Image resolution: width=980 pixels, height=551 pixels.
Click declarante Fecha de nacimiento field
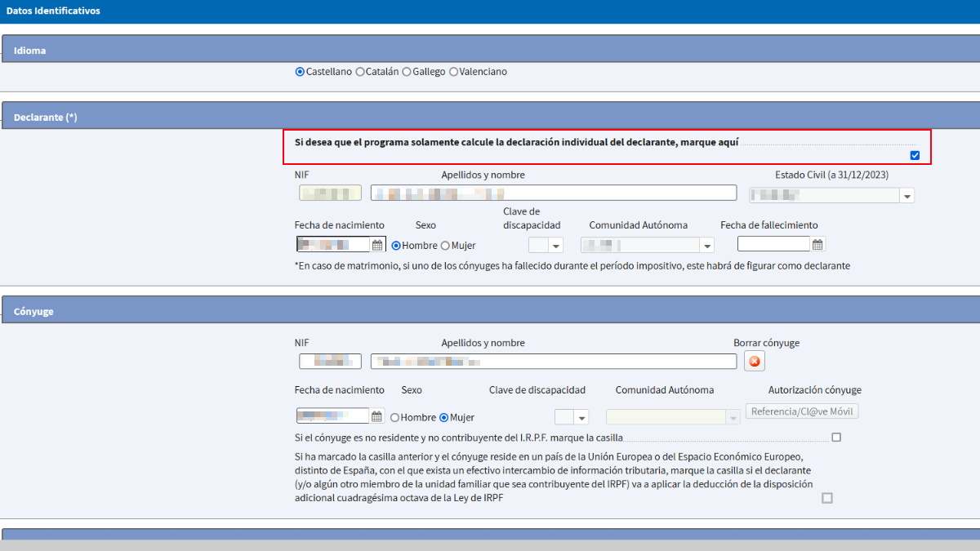[x=333, y=244]
